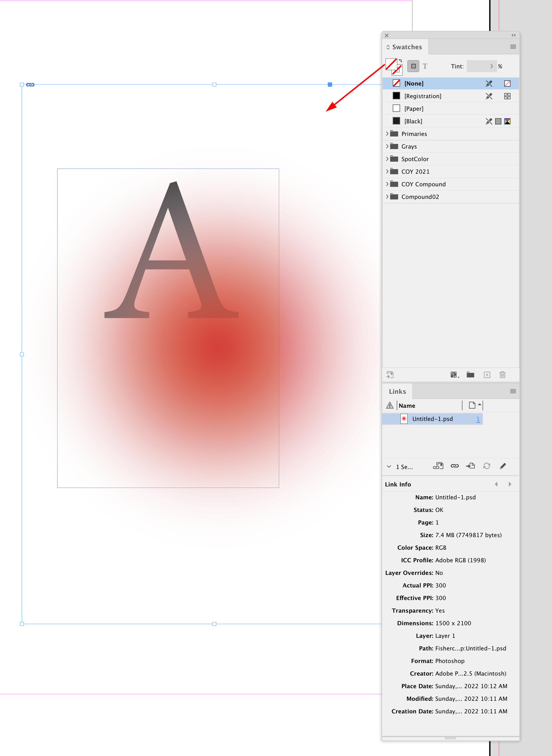
Task: Toggle Formatting affects text (T icon)
Action: [x=425, y=66]
